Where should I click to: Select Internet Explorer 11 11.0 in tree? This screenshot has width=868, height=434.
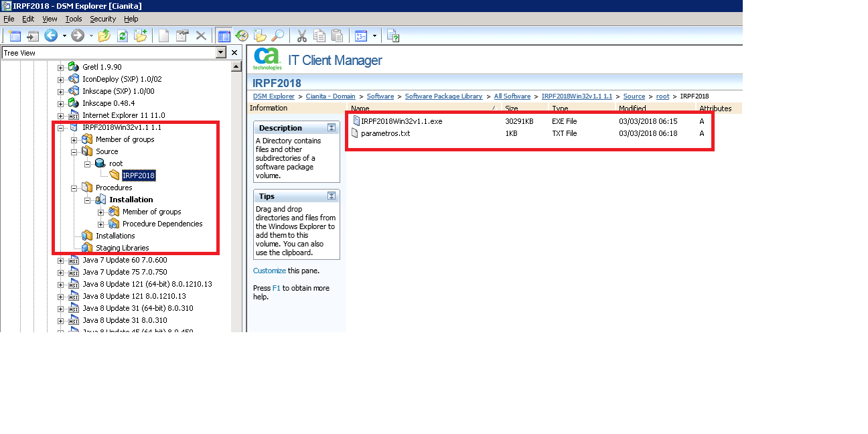coord(123,115)
